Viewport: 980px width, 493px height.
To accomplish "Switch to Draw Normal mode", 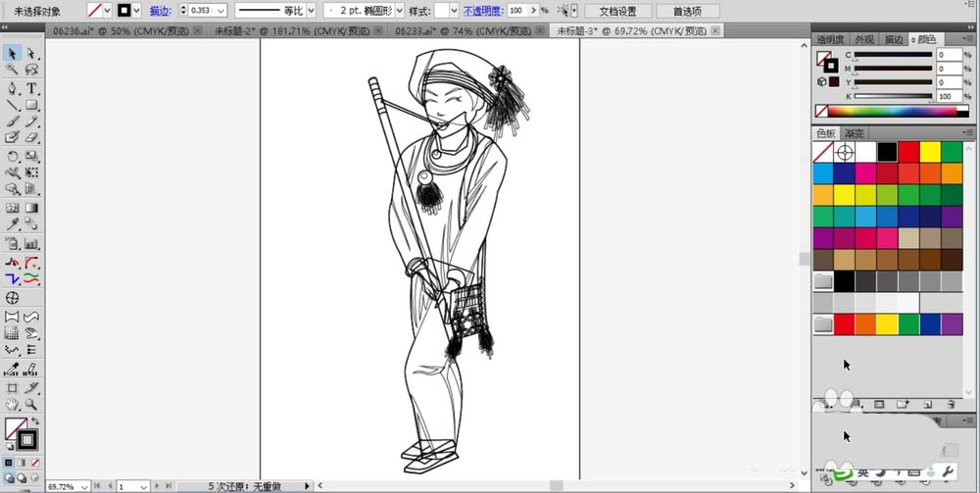I will click(x=9, y=478).
